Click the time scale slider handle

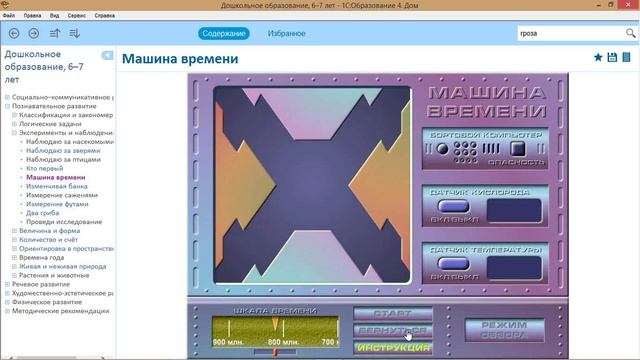tap(275, 352)
